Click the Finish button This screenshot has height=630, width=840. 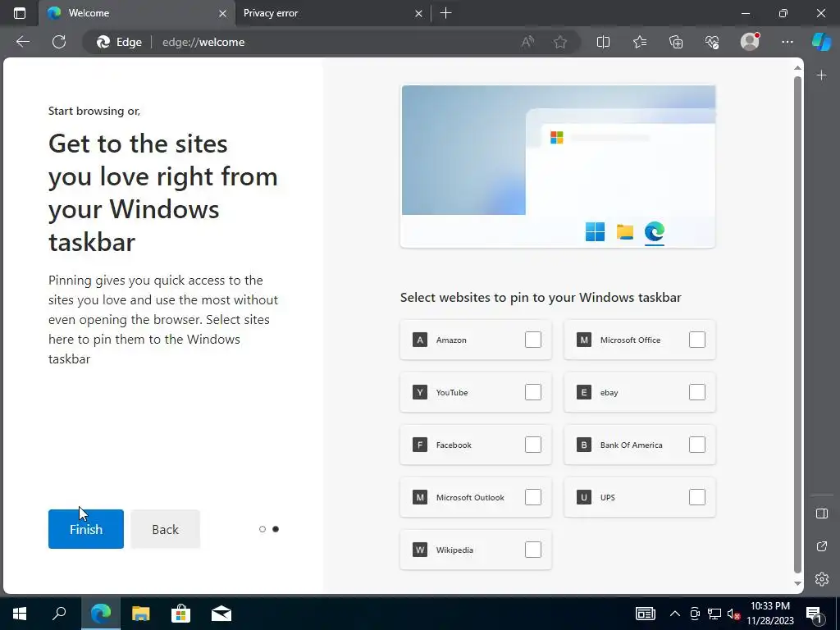click(x=85, y=529)
